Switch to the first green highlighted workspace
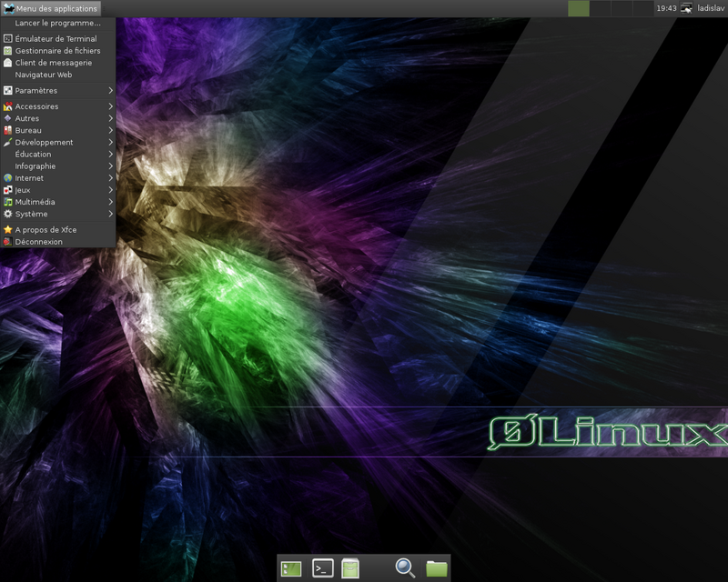This screenshot has height=582, width=728. (x=579, y=8)
